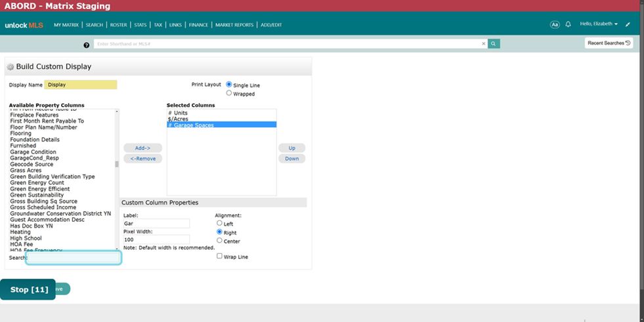Viewport: 644px width, 322px height.
Task: Select Green Energy Count column
Action: [x=37, y=182]
